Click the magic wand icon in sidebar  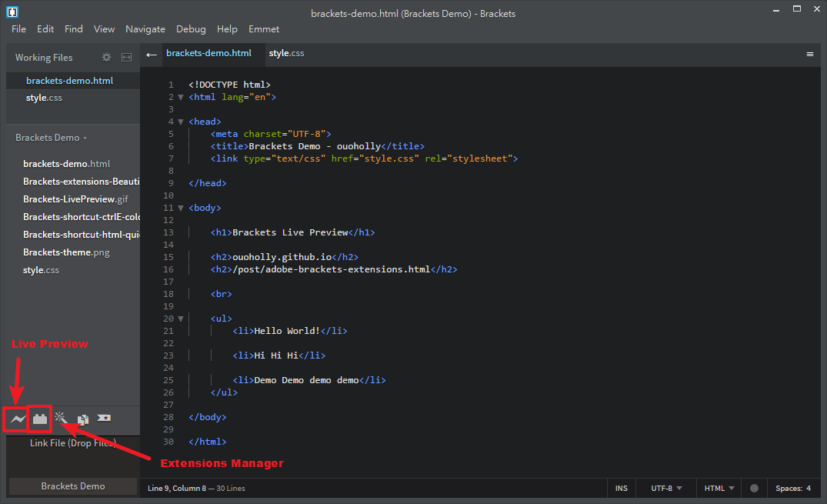point(61,418)
